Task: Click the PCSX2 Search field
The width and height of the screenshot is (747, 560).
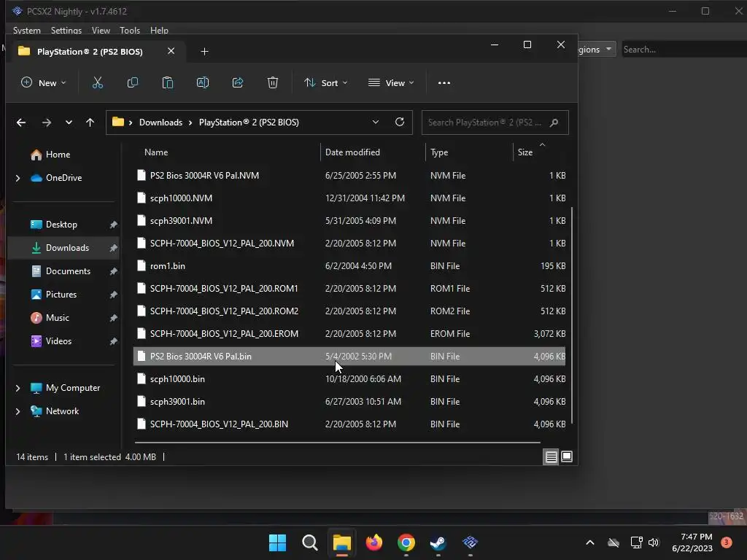Action: tap(684, 50)
